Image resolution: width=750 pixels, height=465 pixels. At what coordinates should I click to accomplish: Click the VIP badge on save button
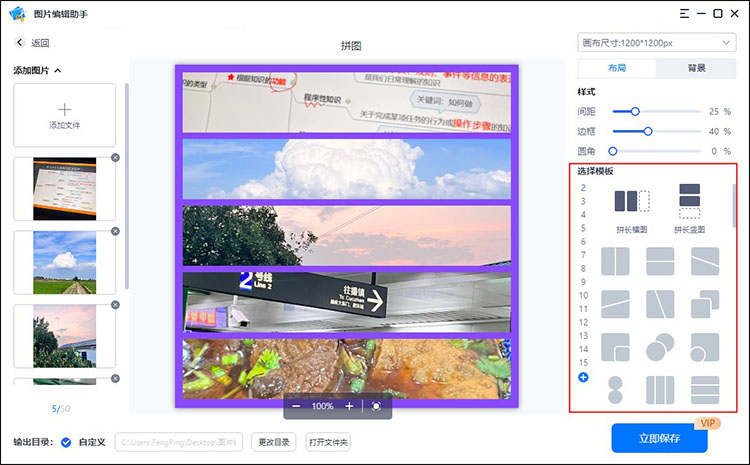[x=707, y=423]
